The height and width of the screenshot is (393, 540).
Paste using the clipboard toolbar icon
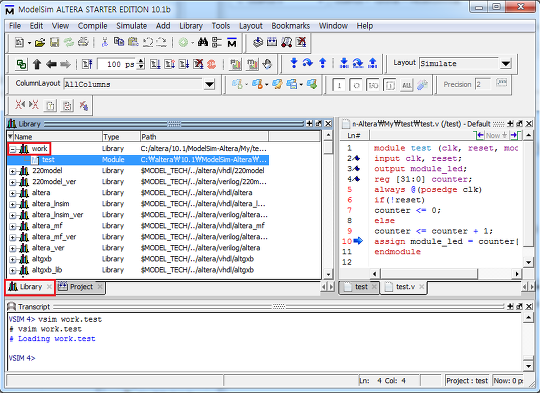[133, 42]
